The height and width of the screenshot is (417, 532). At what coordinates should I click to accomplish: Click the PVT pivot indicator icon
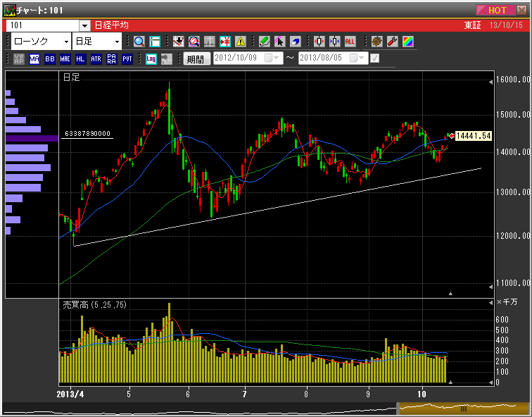(127, 59)
